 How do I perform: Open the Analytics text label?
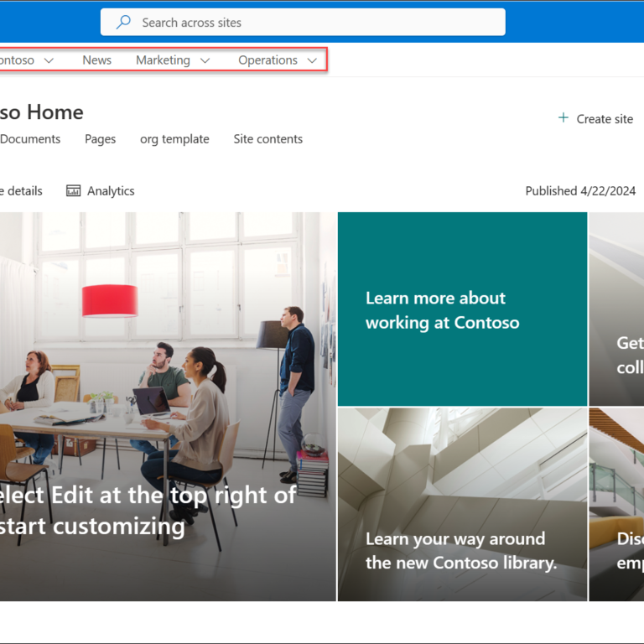click(x=111, y=191)
